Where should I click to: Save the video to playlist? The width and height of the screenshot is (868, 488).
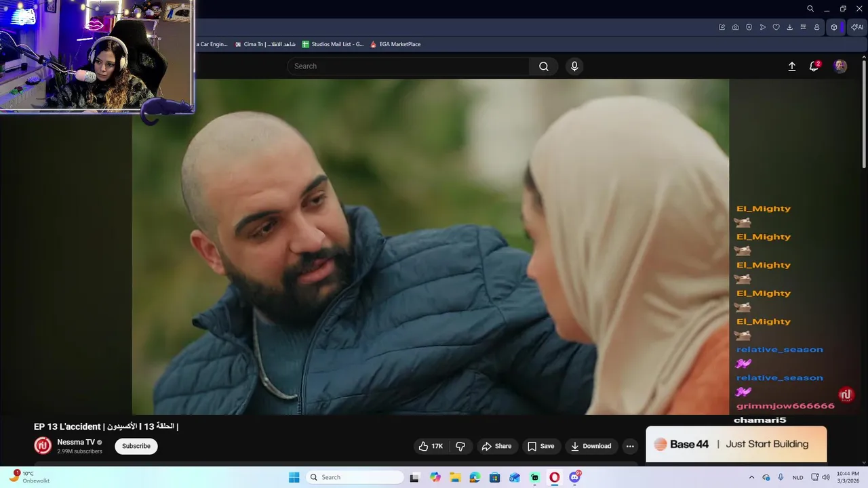[x=540, y=446]
